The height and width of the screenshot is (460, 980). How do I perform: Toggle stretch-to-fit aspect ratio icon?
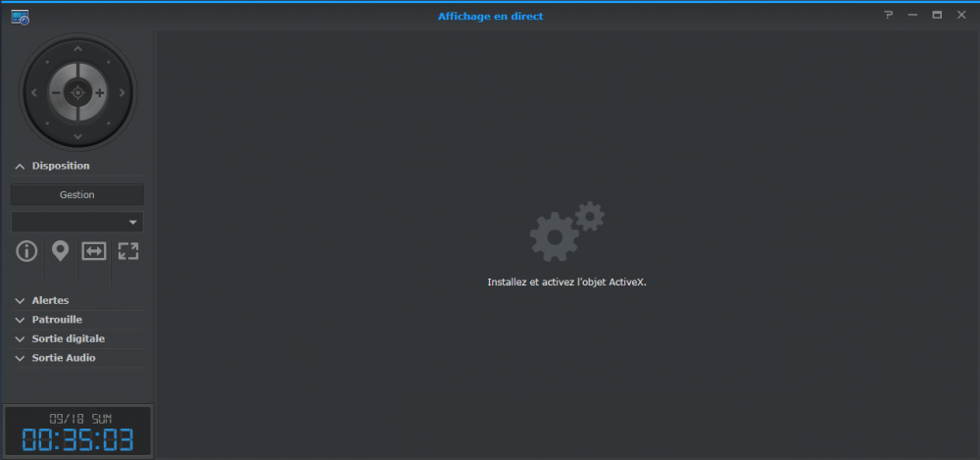[94, 251]
